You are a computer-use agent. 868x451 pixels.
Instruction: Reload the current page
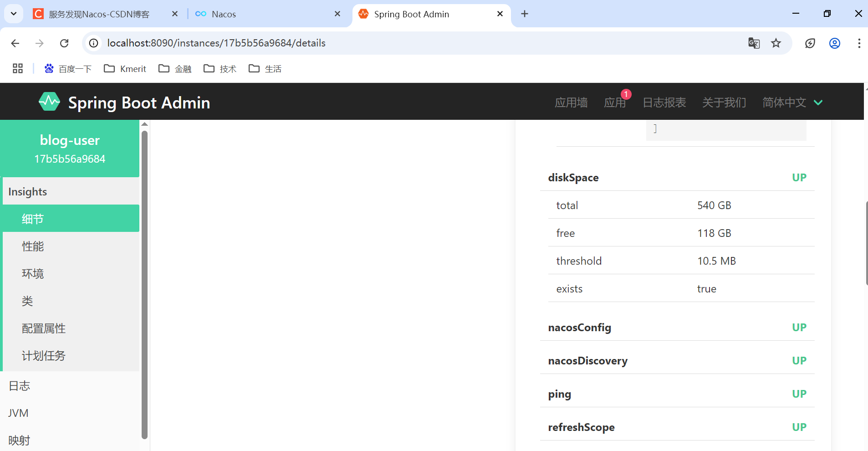coord(64,43)
